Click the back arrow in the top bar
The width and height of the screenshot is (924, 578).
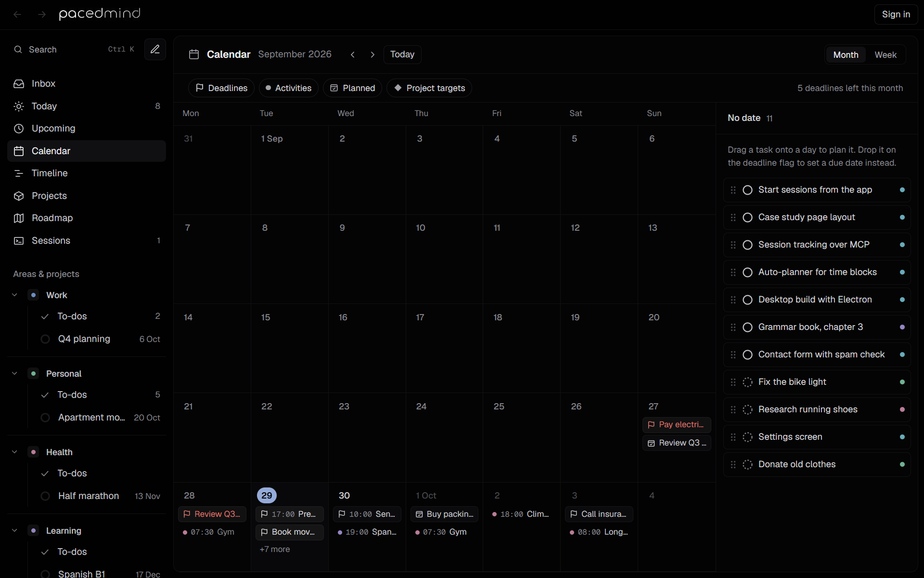tap(17, 14)
